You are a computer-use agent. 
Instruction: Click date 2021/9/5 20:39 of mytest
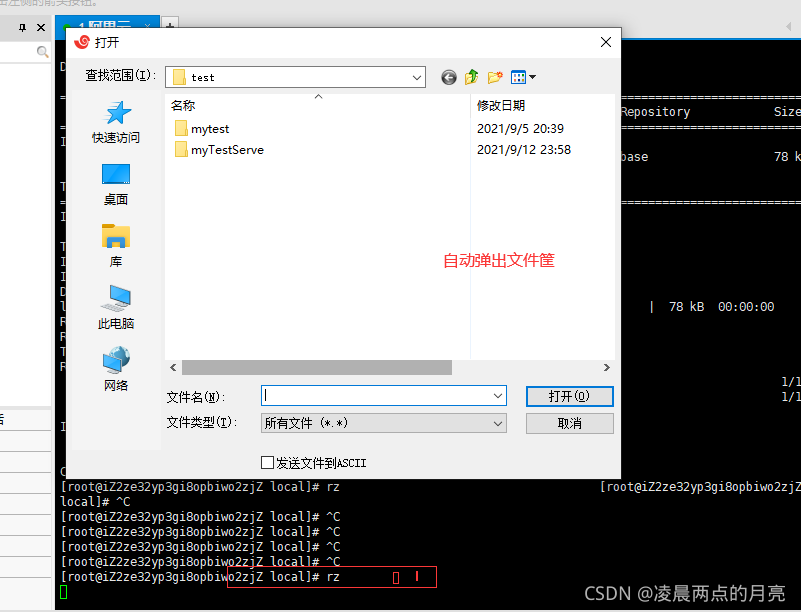pyautogui.click(x=520, y=129)
